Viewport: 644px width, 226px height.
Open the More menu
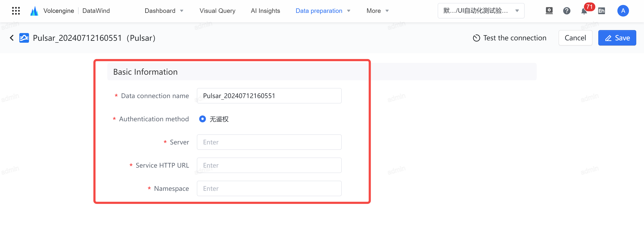coord(374,11)
